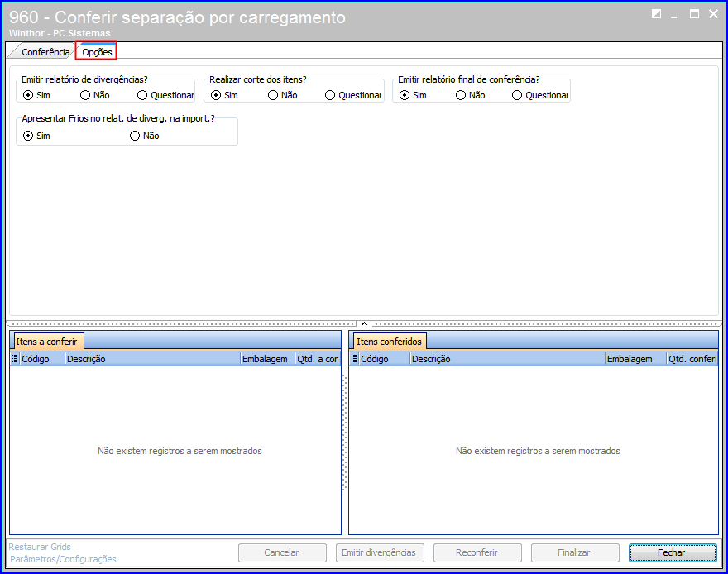Select Sim for Emitir relatório de divergências
Screen dimensions: 728x574
[36, 95]
